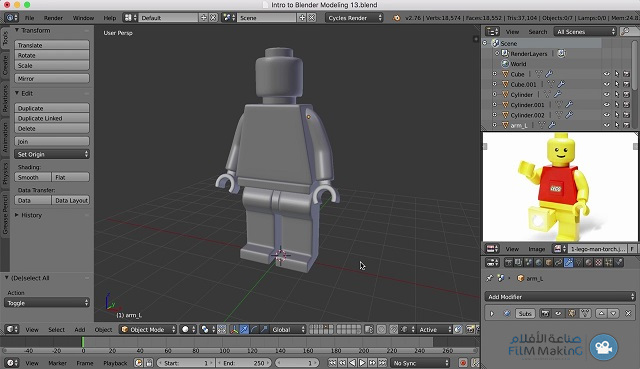Open the Global orientation dropdown
640x369 pixels.
tap(288, 329)
